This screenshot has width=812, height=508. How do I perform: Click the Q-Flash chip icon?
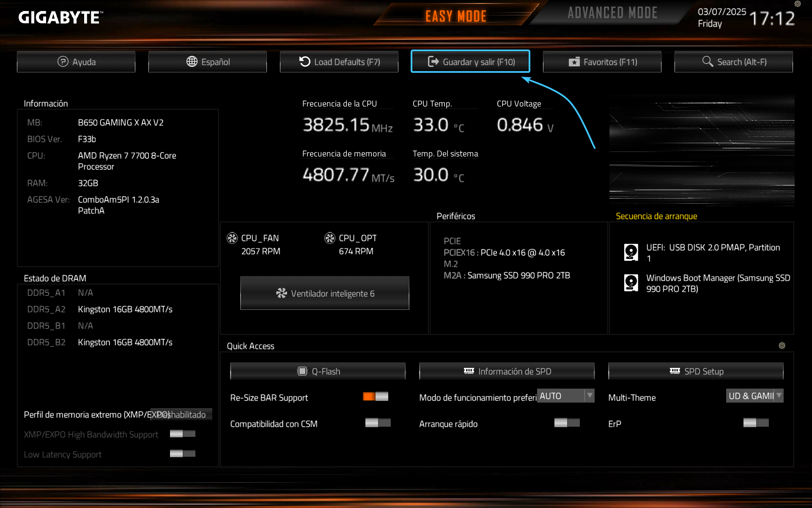click(302, 371)
